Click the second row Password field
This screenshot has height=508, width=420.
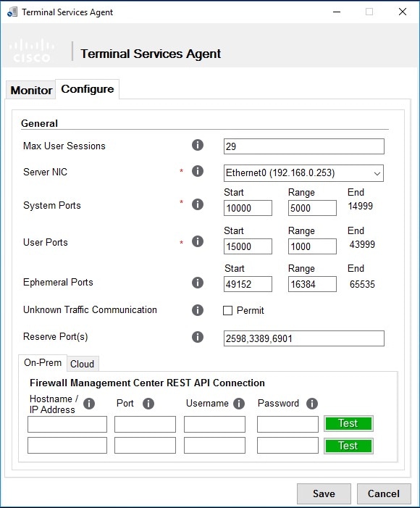(288, 446)
